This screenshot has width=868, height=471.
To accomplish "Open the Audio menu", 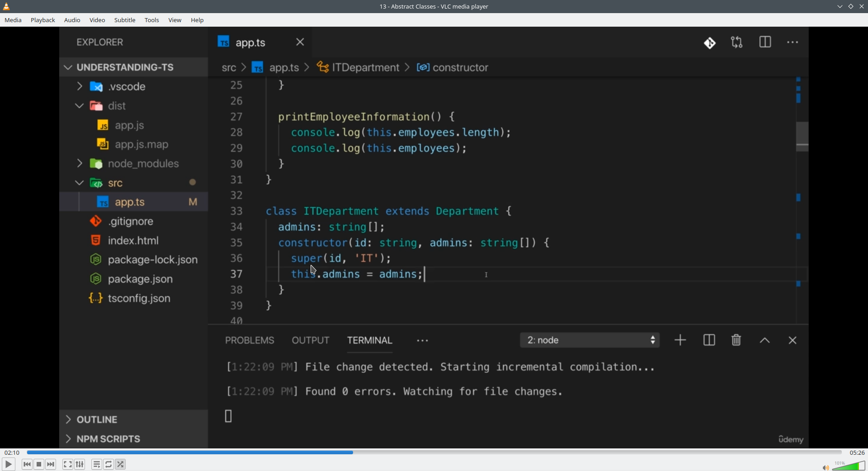I will (x=72, y=20).
